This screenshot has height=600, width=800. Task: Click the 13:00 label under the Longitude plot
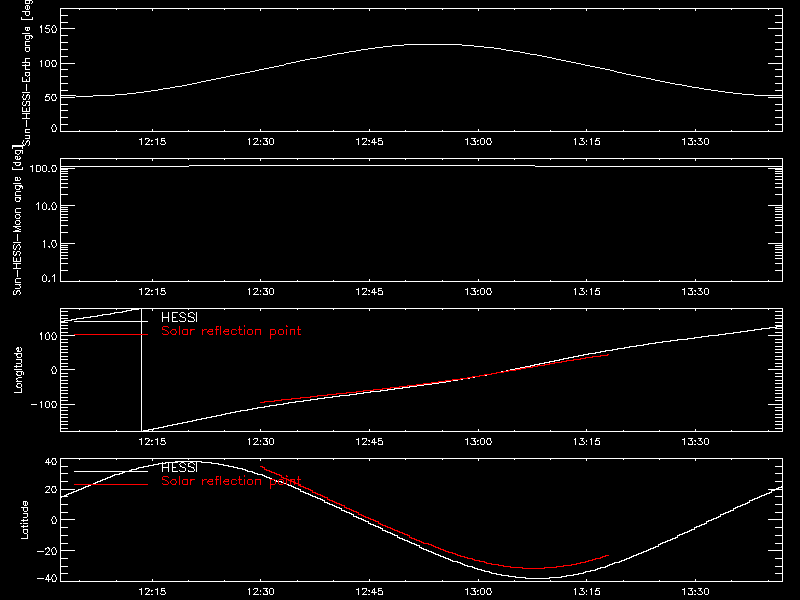(478, 441)
